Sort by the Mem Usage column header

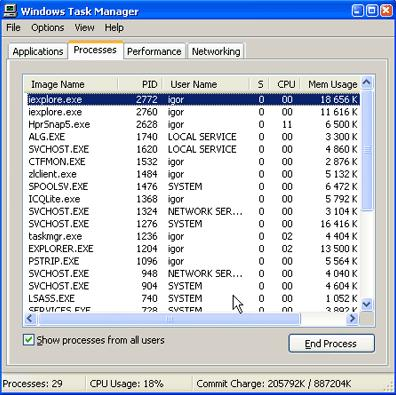click(330, 84)
